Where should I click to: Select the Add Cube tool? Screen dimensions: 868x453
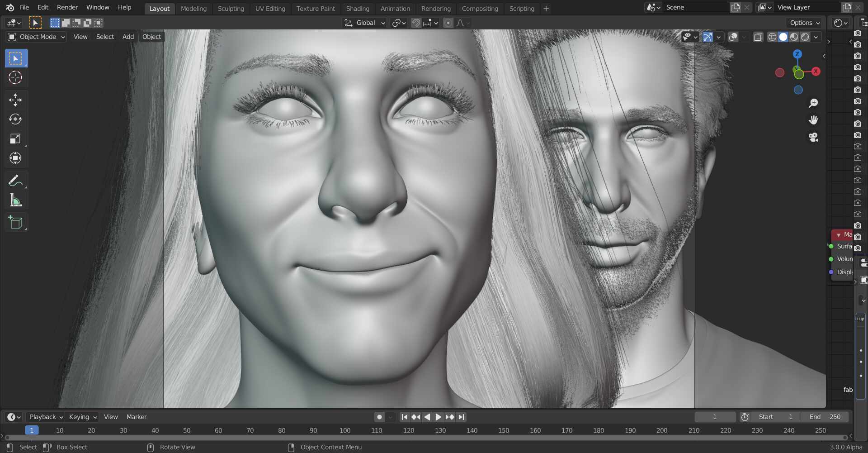point(15,222)
